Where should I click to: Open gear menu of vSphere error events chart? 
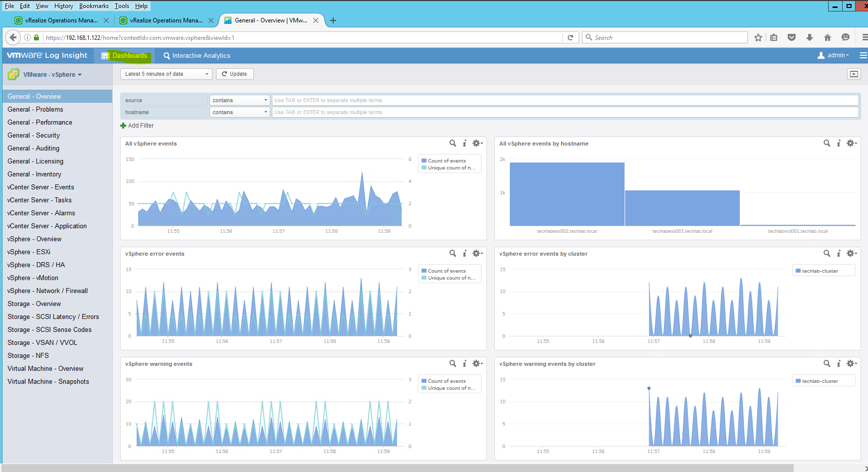[477, 253]
